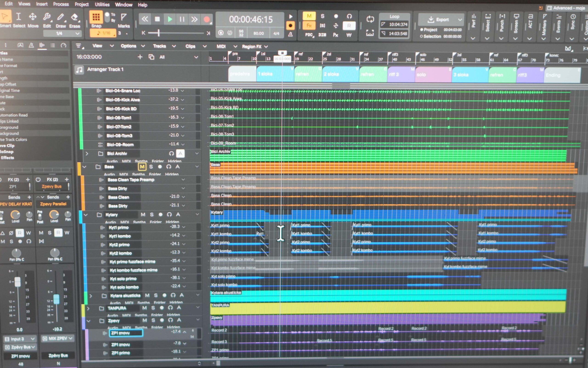
Task: Toggle global Solo (S) in mix module
Action: pos(322,16)
